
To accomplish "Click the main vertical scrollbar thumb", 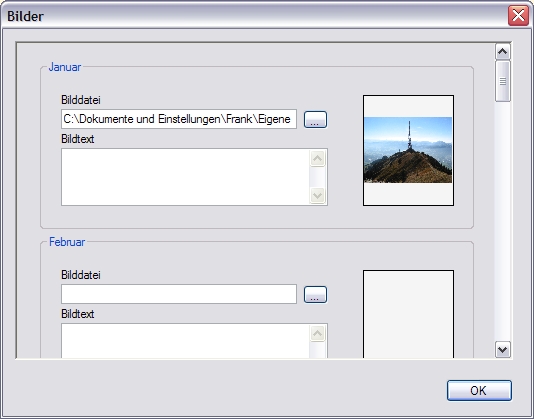I will 503,81.
